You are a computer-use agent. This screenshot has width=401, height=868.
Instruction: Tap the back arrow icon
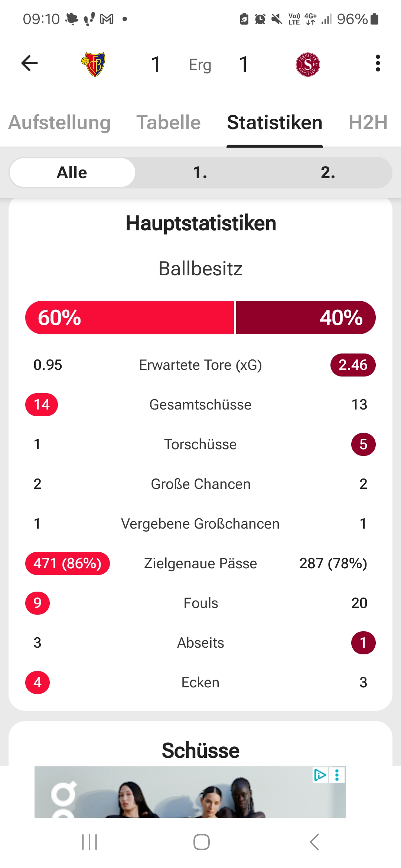point(30,63)
